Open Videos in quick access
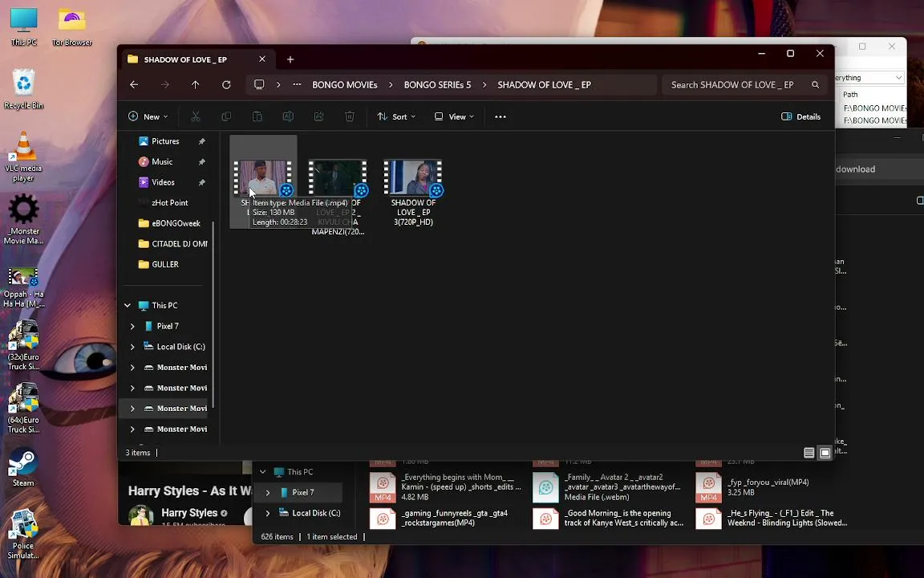 coord(164,182)
